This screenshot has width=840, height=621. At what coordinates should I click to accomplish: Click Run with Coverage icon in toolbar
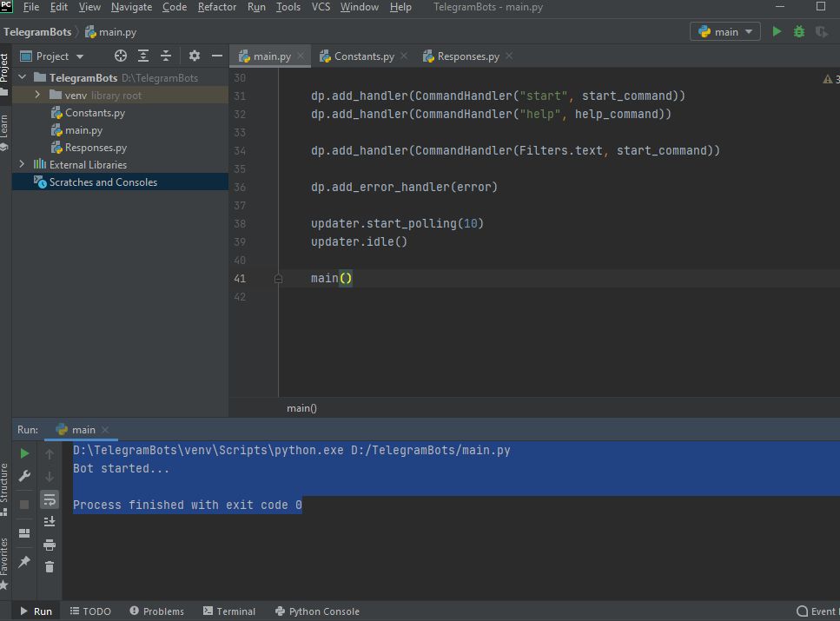click(821, 31)
